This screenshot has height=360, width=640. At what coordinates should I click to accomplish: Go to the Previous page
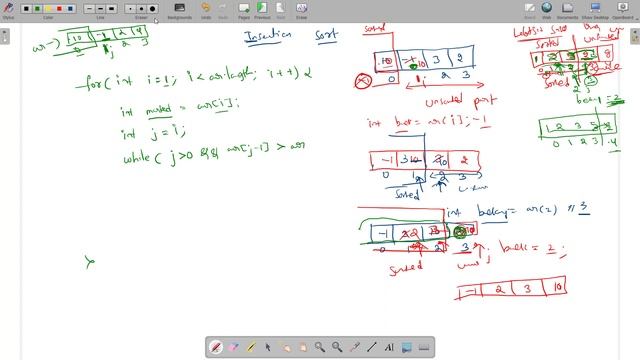click(262, 10)
